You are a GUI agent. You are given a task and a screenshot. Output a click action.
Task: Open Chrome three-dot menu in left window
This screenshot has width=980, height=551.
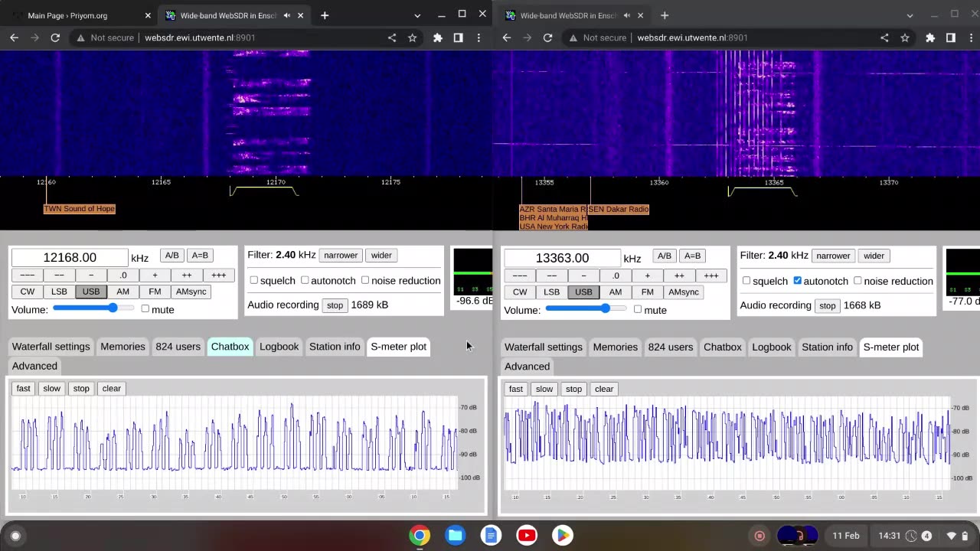pyautogui.click(x=479, y=37)
